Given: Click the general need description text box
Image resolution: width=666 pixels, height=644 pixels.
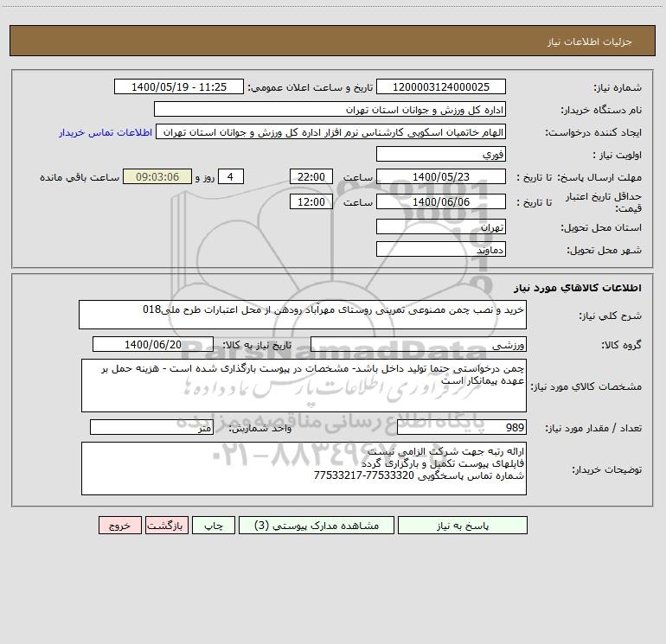Looking at the screenshot, I should point(303,315).
